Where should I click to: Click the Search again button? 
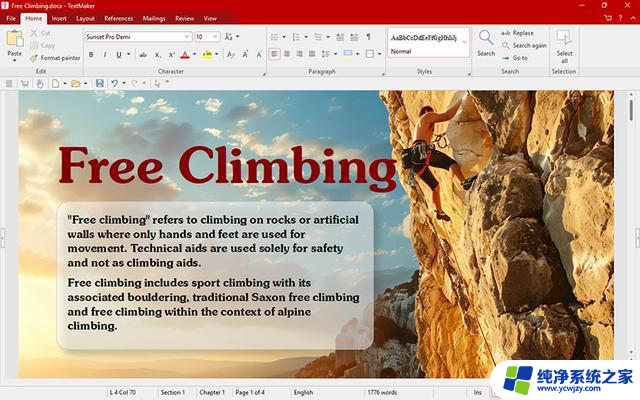pyautogui.click(x=524, y=45)
